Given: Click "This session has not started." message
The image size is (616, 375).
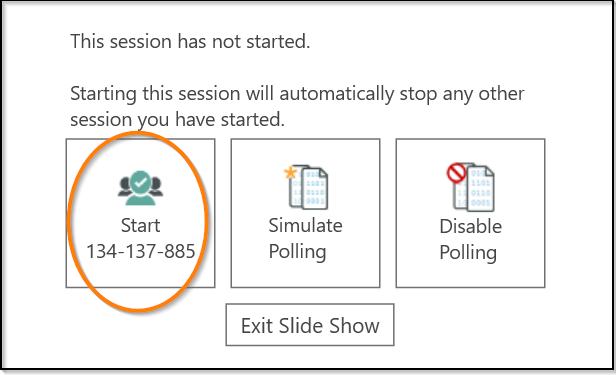Looking at the screenshot, I should click(x=190, y=41).
